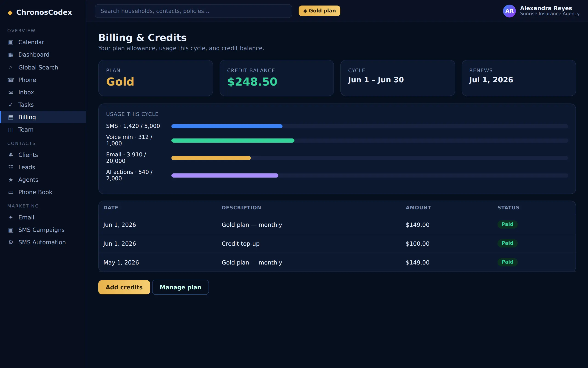Select Leads in the Contacts section

coord(43,167)
